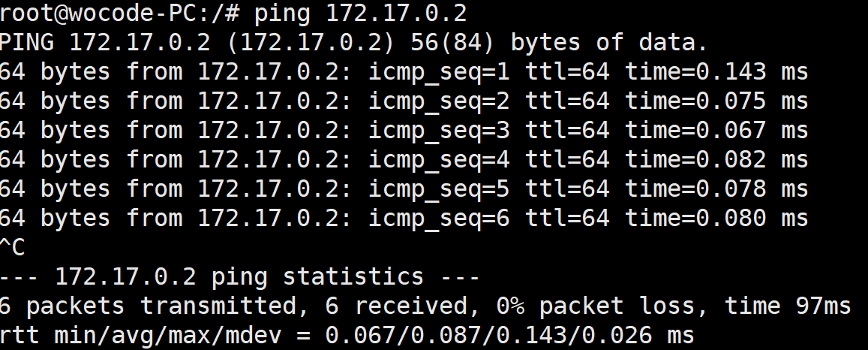The width and height of the screenshot is (868, 350).
Task: Click the time=0.143 ms value
Action: coord(716,71)
